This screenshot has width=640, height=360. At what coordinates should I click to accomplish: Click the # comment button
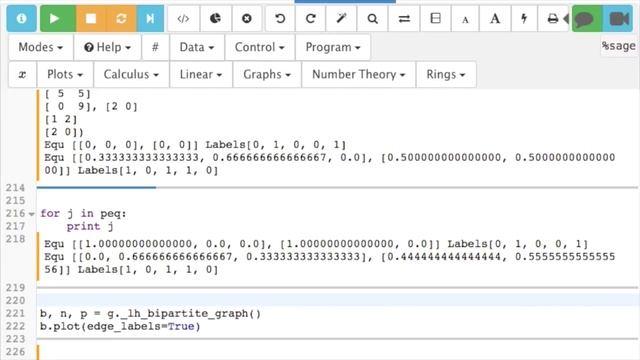(155, 47)
